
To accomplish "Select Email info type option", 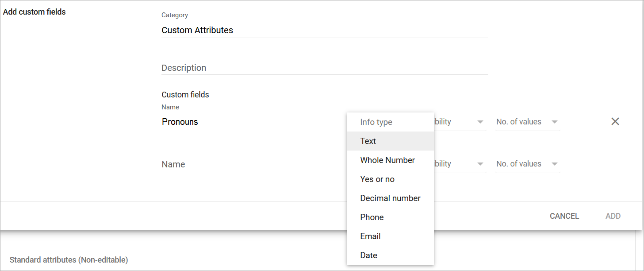I will click(x=370, y=236).
